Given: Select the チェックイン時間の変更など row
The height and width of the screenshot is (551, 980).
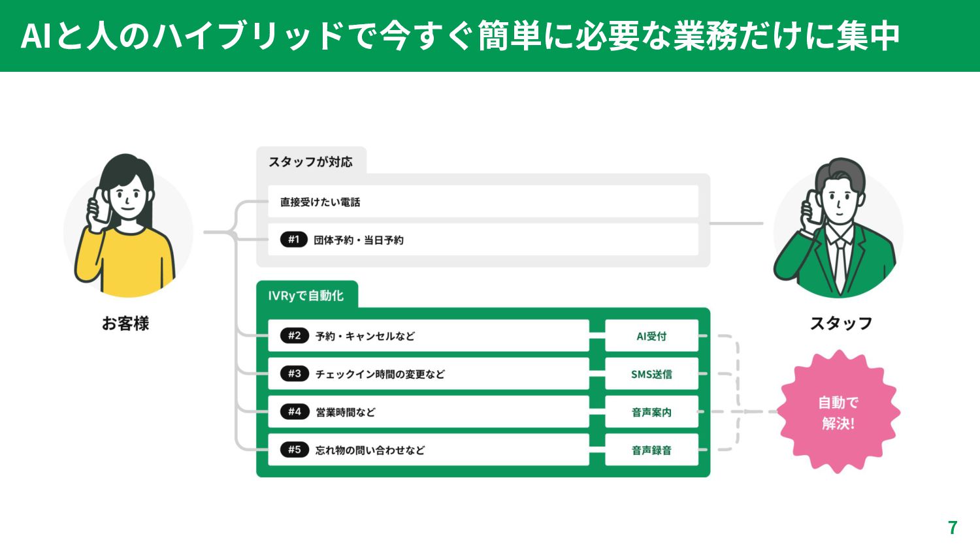Looking at the screenshot, I should [429, 374].
